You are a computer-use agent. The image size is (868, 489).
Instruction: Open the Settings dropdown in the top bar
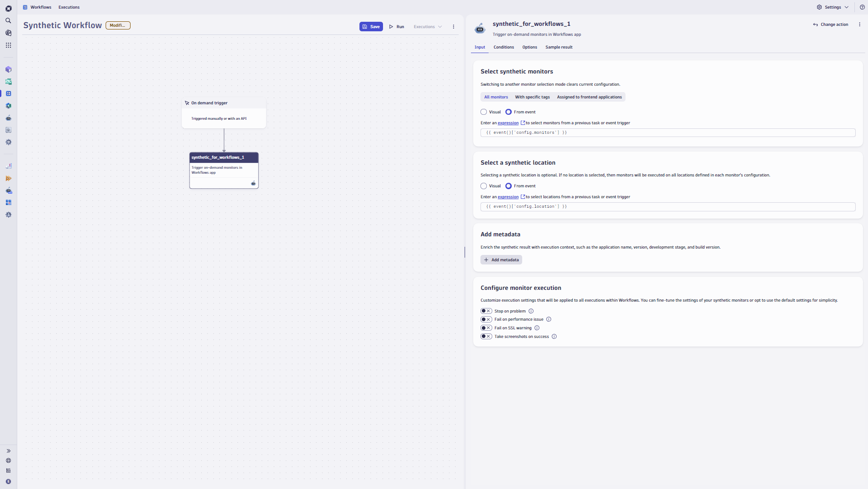point(833,7)
